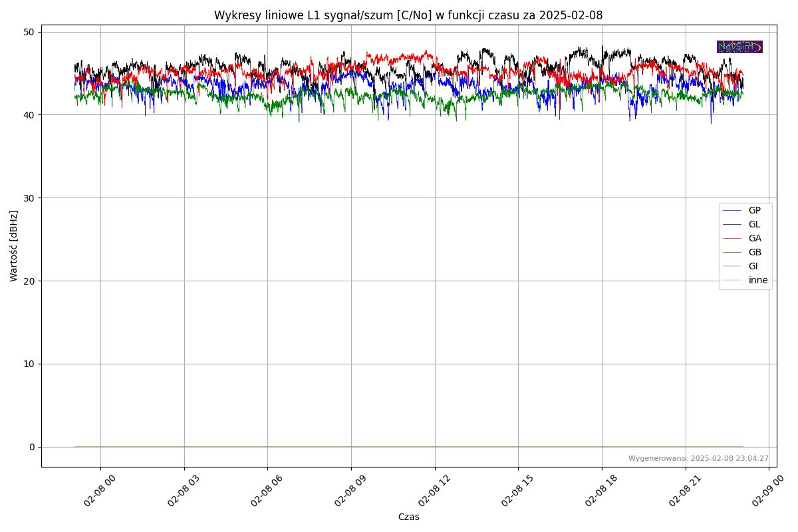Click the 'Wartość [dBHz]' y-axis label

coord(14,246)
